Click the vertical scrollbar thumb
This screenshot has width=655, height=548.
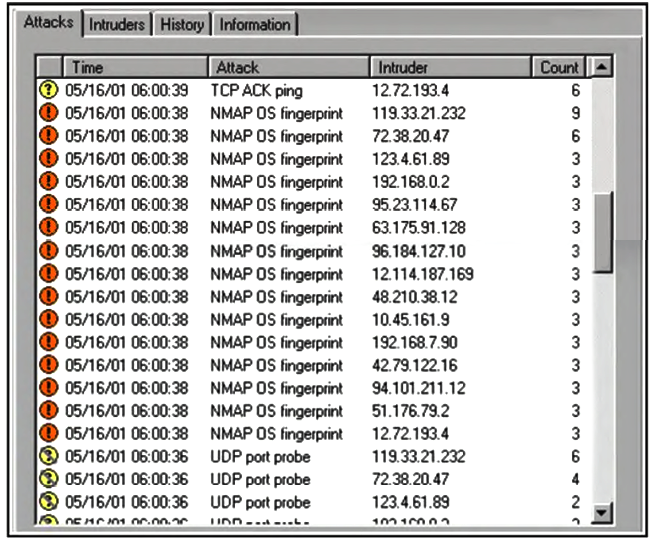[x=601, y=230]
